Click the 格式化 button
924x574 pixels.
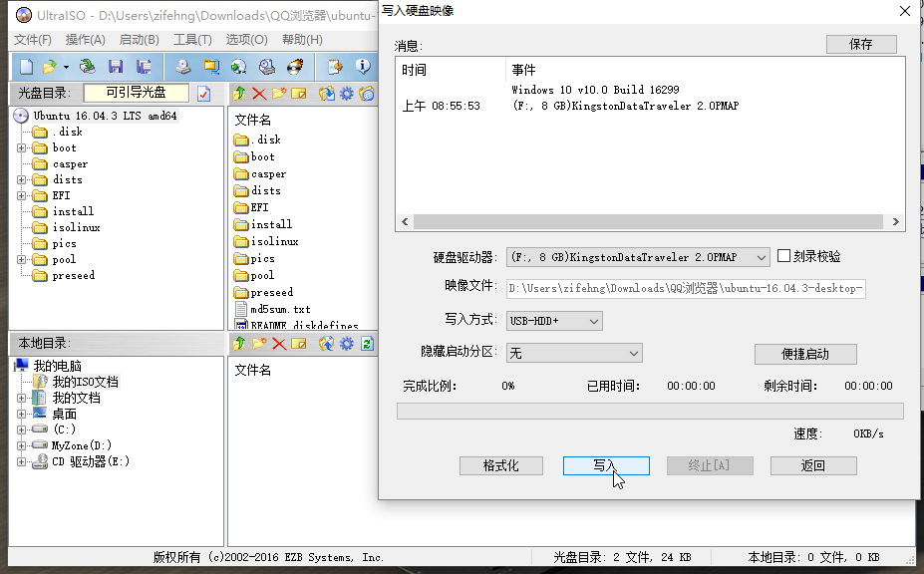click(501, 465)
